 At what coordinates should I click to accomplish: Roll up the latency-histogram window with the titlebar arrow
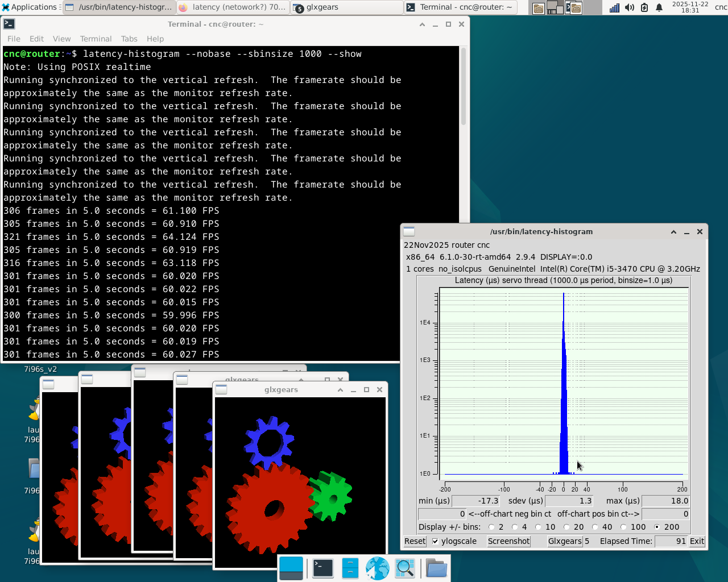pos(673,231)
